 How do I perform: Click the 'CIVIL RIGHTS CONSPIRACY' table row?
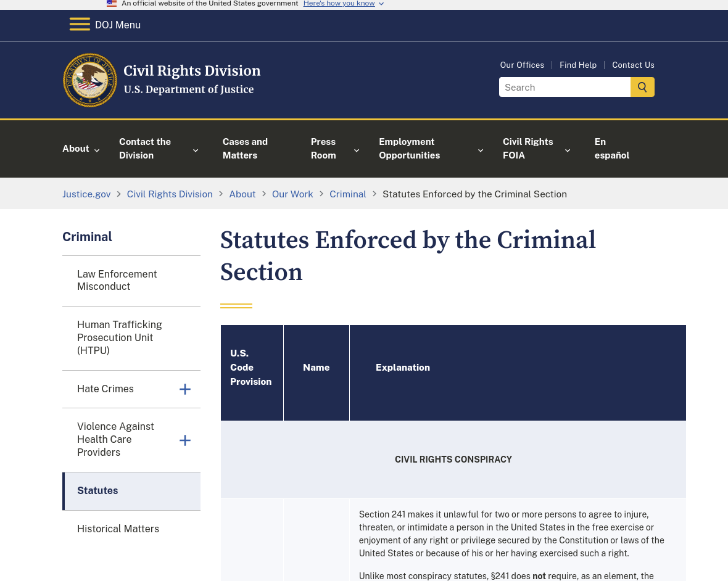click(x=453, y=459)
